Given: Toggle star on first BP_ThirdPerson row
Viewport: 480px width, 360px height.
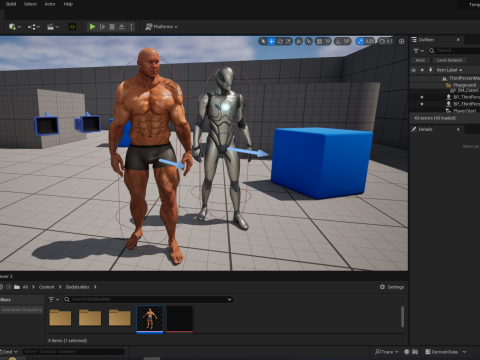Looking at the screenshot, I should click(422, 97).
